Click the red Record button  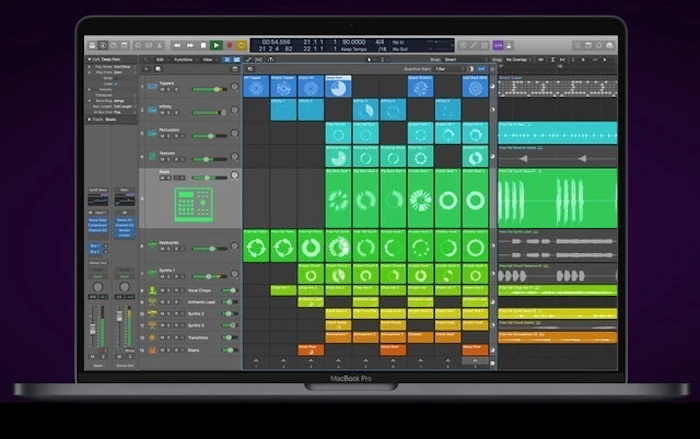coord(229,46)
